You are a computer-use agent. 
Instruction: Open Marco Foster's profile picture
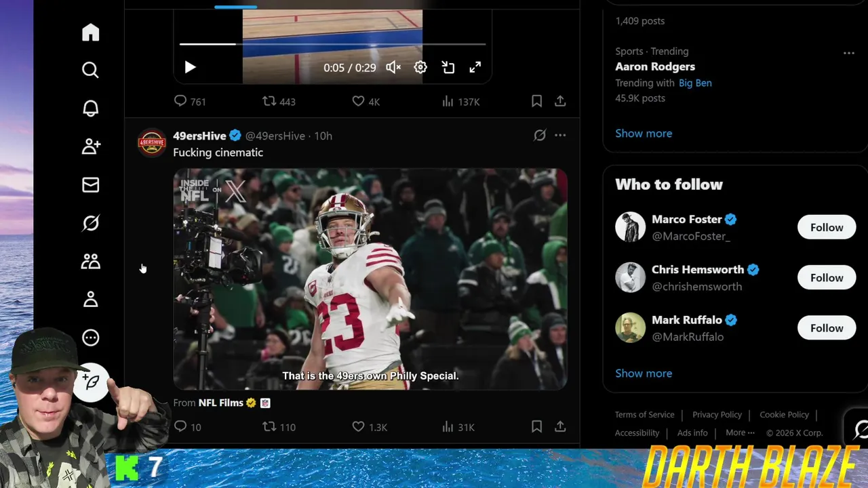click(630, 228)
